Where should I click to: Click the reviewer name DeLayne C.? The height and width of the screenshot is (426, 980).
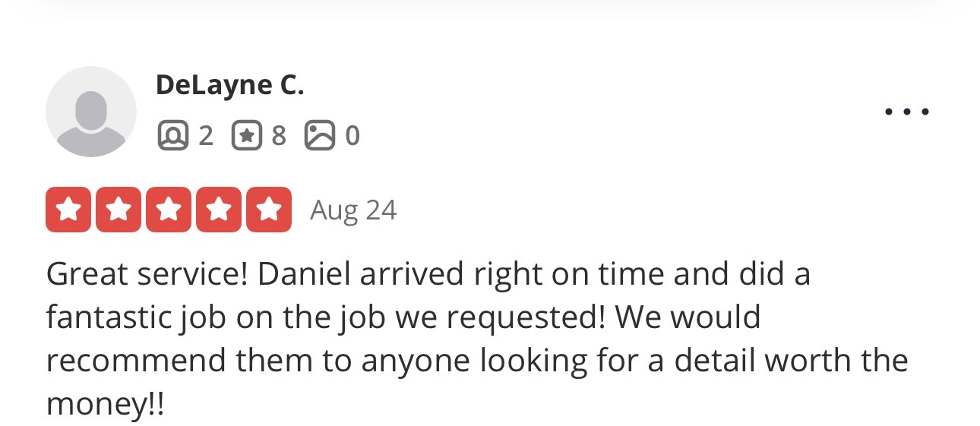tap(229, 85)
